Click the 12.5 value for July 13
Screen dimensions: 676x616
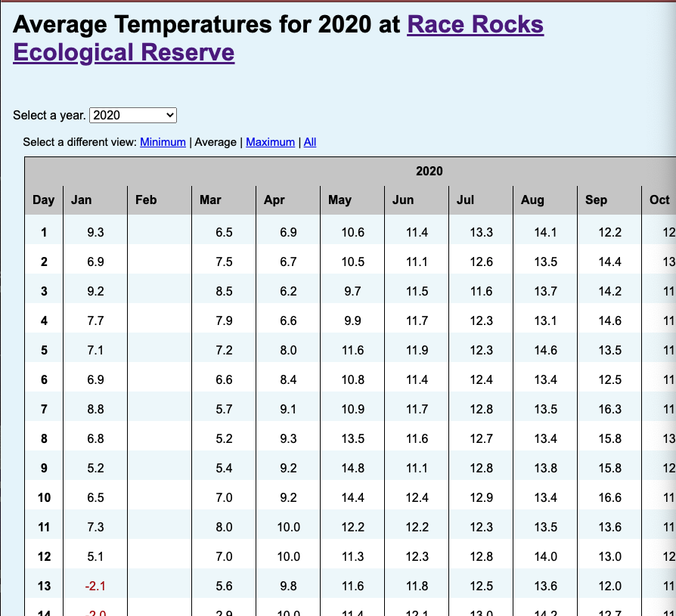coord(481,587)
